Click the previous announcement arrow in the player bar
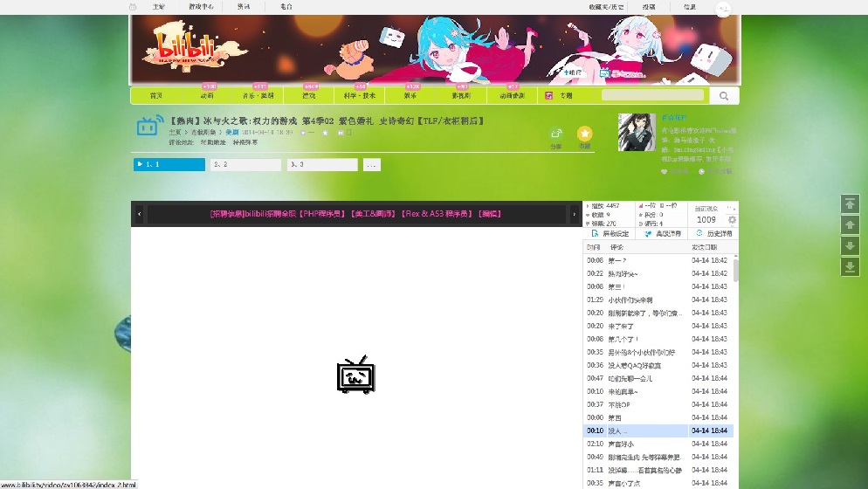This screenshot has height=489, width=868. tap(140, 214)
